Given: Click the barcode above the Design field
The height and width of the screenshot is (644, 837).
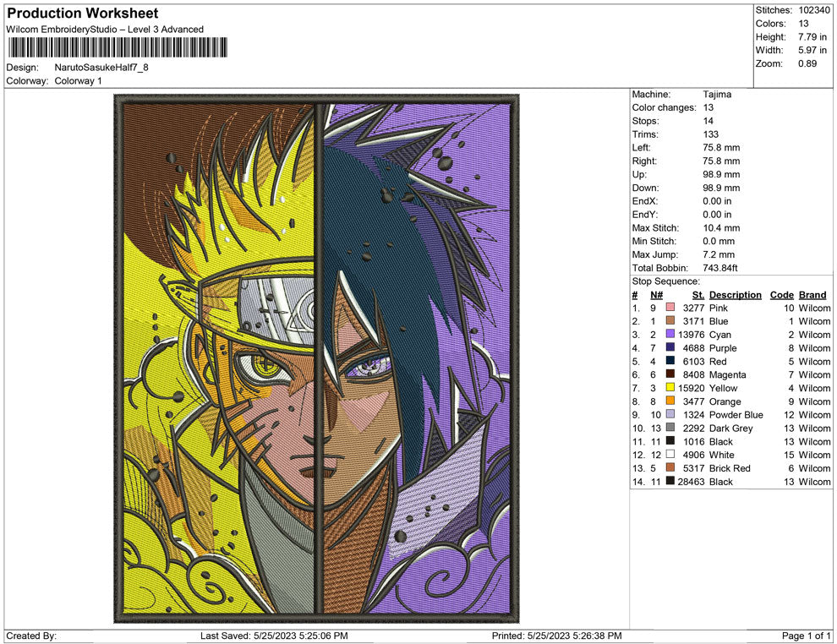Looking at the screenshot, I should coord(118,48).
